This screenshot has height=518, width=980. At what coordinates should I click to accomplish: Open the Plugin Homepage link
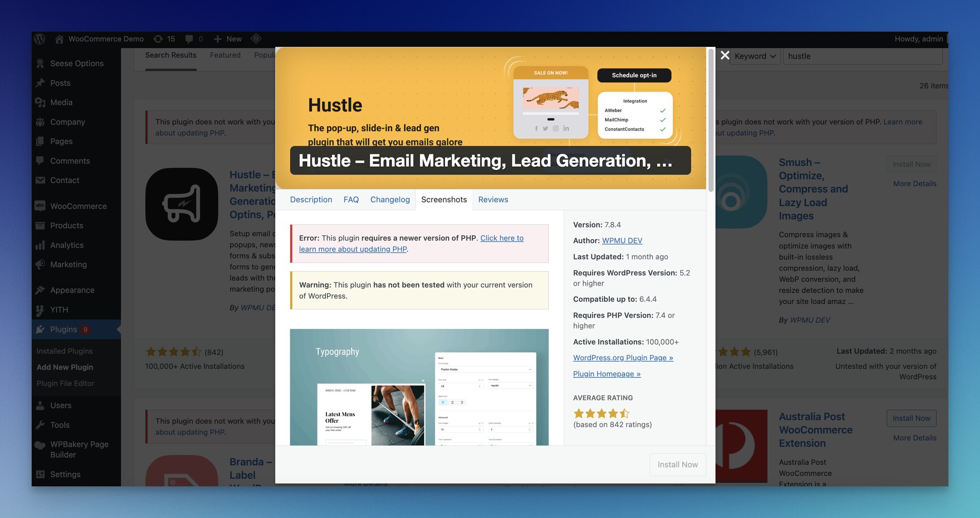606,374
